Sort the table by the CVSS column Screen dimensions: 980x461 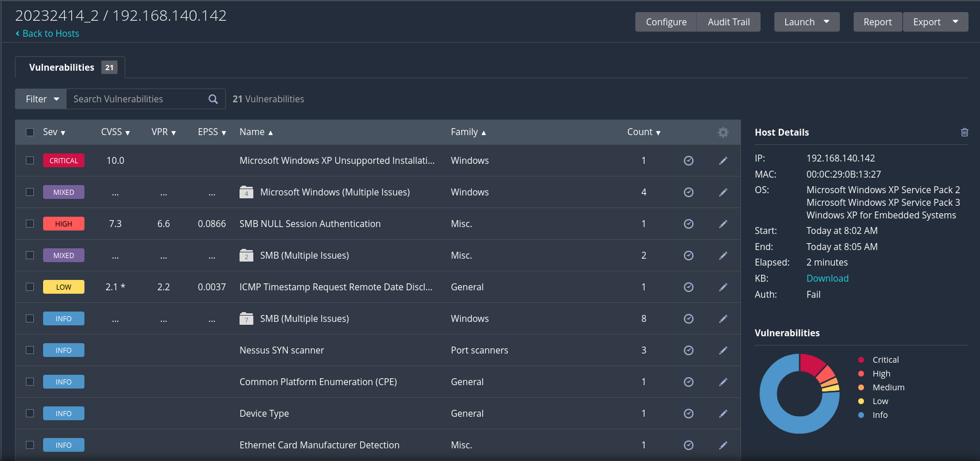coord(115,132)
